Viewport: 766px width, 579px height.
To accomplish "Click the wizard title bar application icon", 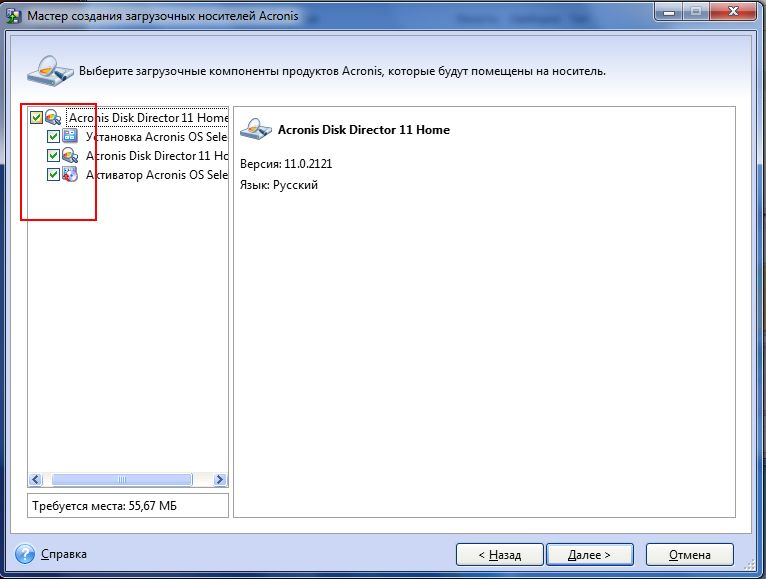I will pos(14,16).
